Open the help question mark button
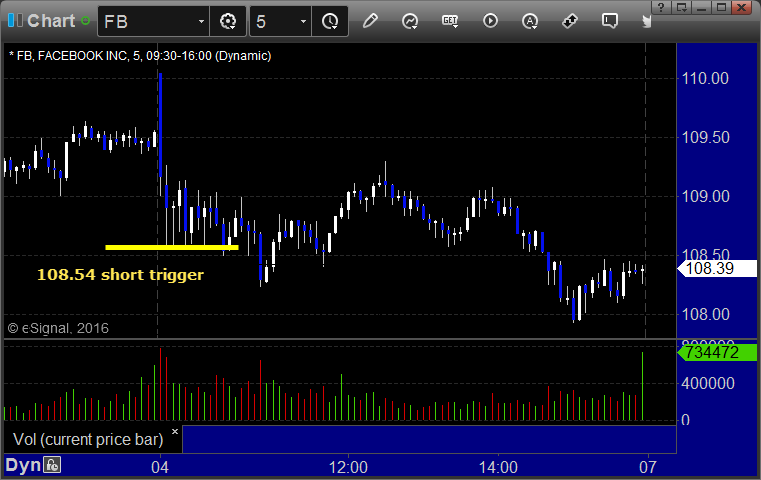Image resolution: width=761 pixels, height=480 pixels. [661, 7]
